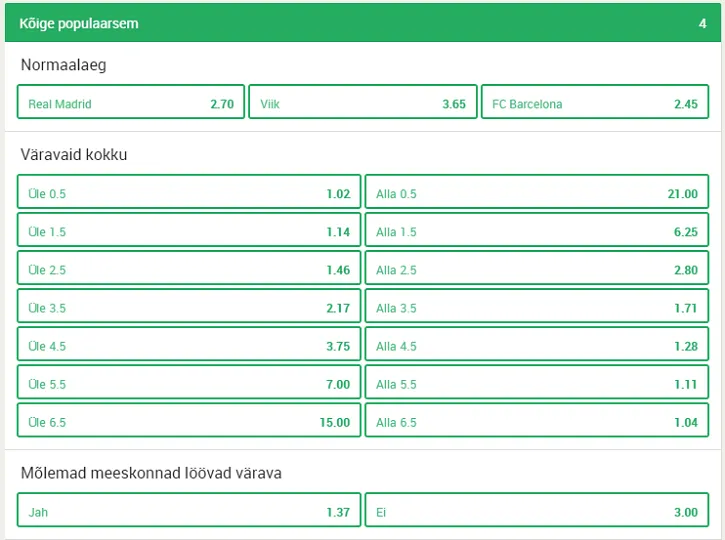Choose Ei at odds 3.00
Screen dimensions: 725x540
point(536,511)
